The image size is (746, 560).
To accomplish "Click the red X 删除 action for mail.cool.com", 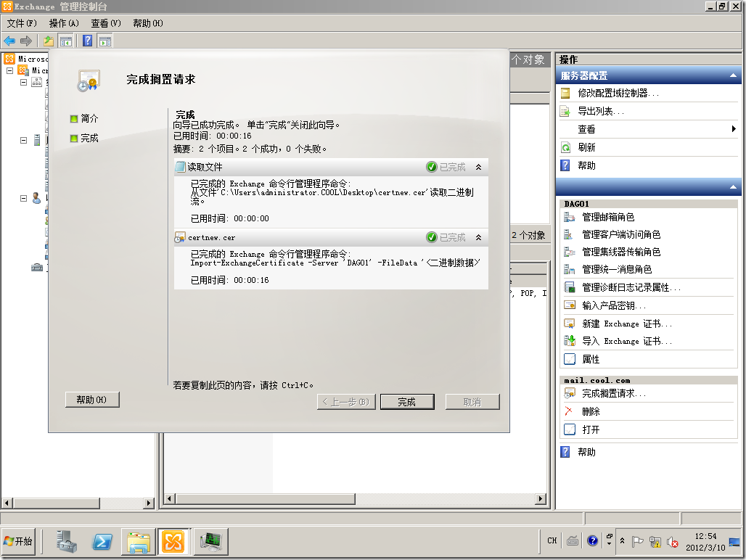I will point(589,411).
